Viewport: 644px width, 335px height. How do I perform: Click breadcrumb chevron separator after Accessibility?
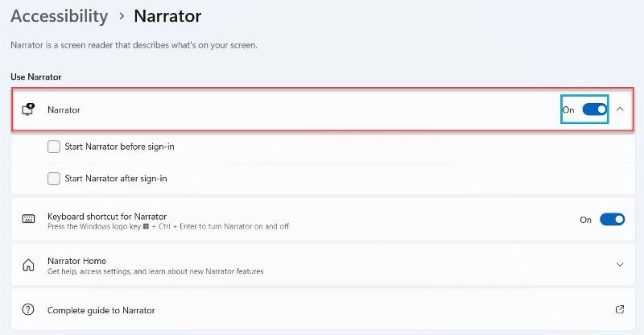[122, 16]
